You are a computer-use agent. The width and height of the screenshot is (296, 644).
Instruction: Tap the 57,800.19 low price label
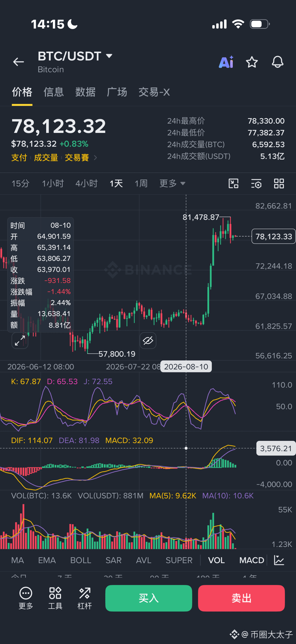pos(117,354)
